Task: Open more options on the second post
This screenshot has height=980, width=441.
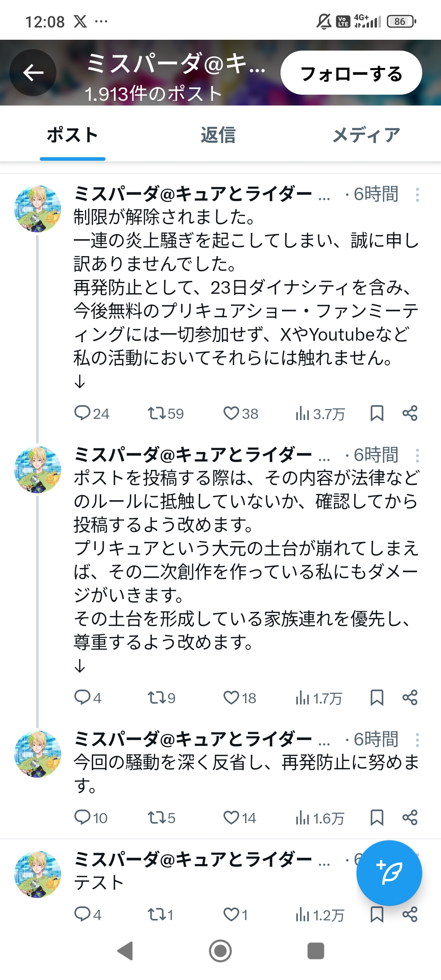Action: point(418,455)
